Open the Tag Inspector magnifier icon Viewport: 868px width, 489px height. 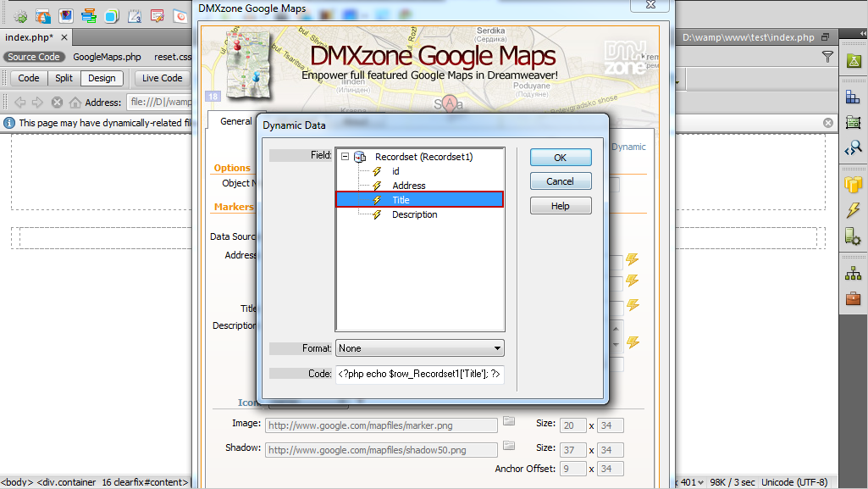(x=853, y=147)
